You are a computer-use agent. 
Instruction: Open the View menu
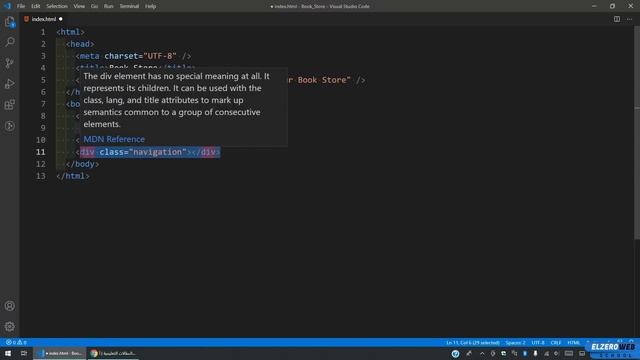(x=79, y=6)
